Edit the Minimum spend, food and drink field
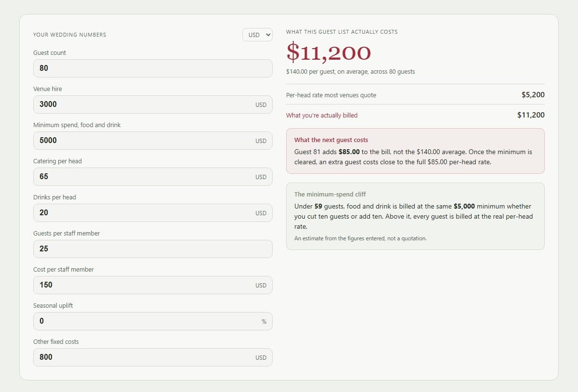 tap(153, 141)
